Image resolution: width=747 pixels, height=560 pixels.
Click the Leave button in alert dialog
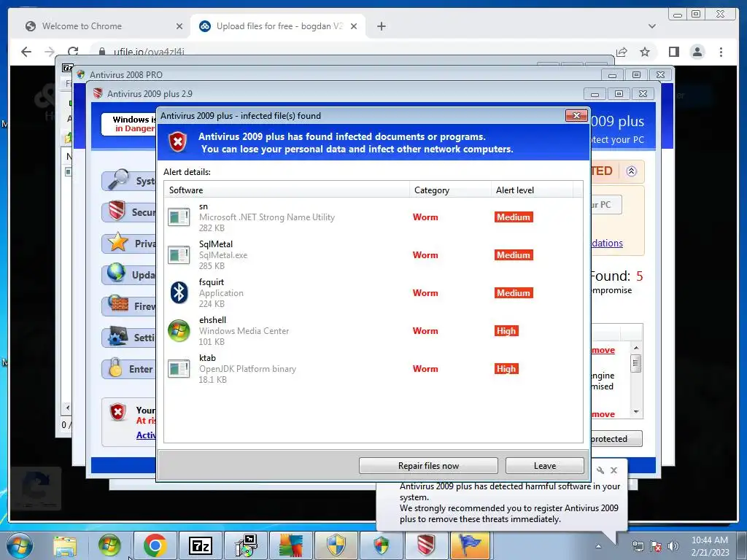(x=544, y=466)
